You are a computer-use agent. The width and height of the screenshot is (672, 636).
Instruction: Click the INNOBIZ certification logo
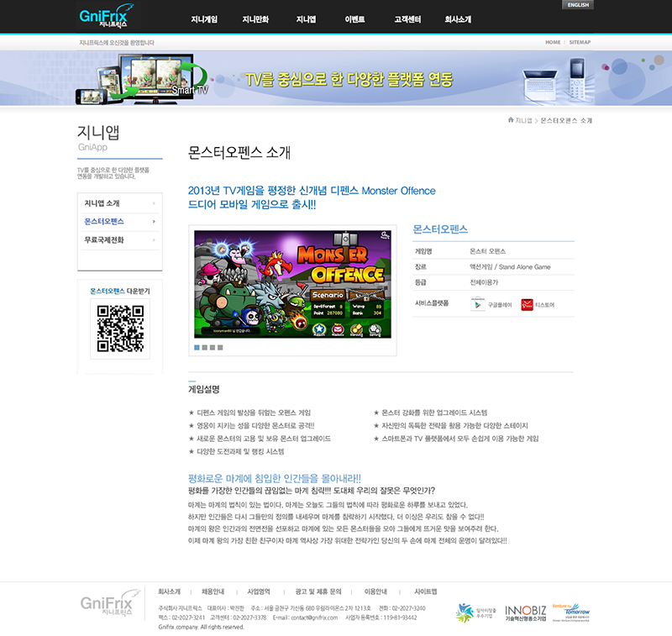pyautogui.click(x=526, y=612)
